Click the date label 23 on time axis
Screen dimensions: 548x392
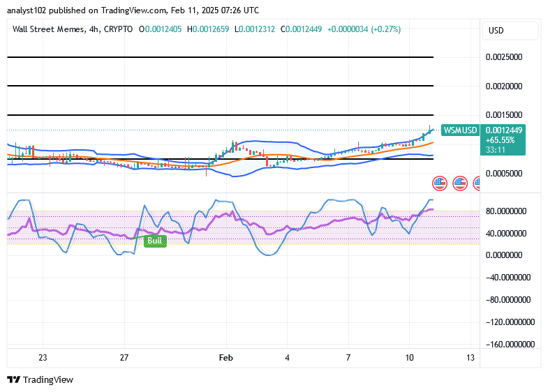tap(43, 358)
